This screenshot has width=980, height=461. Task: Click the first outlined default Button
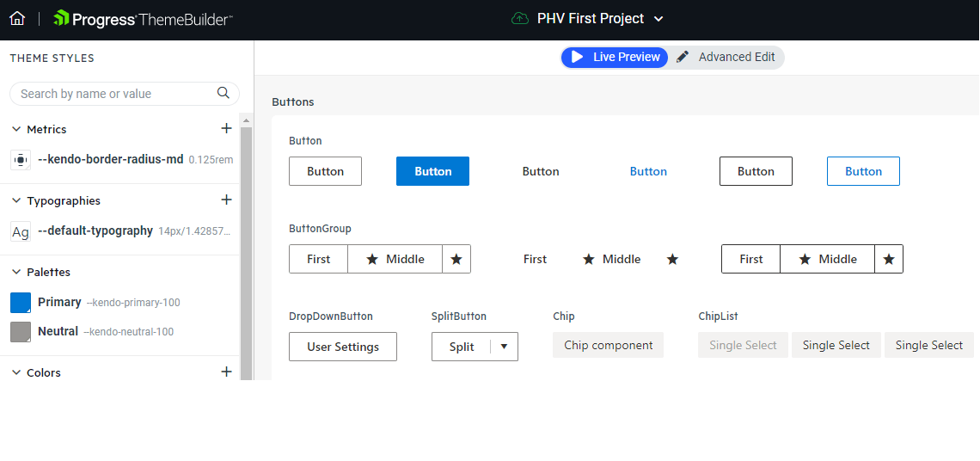click(x=325, y=171)
